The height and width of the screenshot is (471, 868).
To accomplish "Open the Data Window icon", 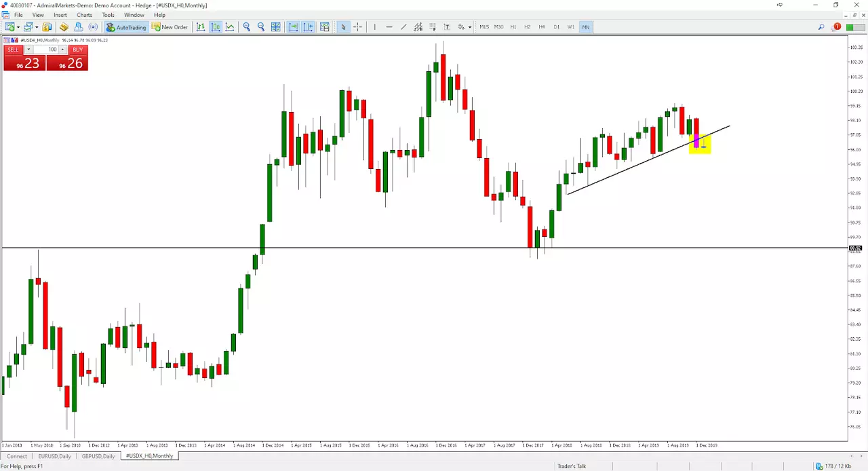I will (x=64, y=27).
